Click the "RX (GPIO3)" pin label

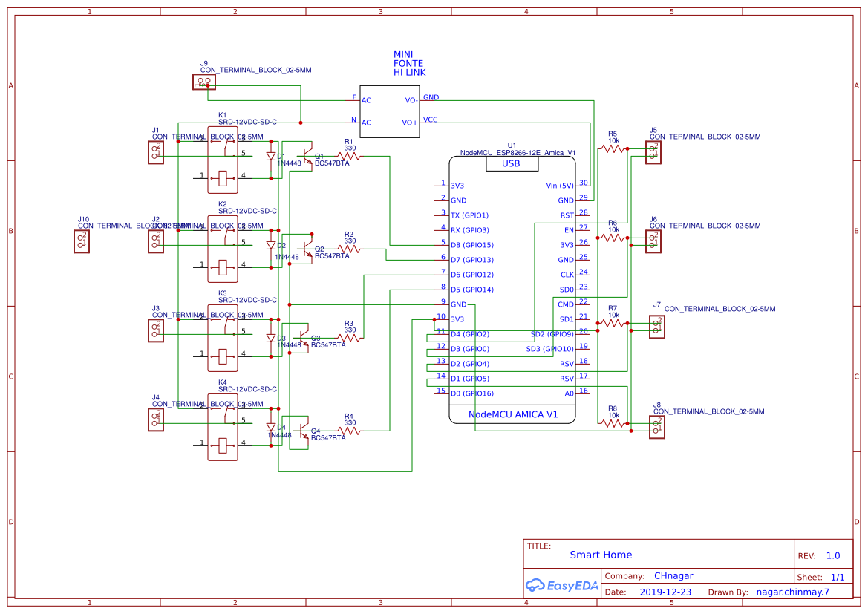[x=469, y=230]
